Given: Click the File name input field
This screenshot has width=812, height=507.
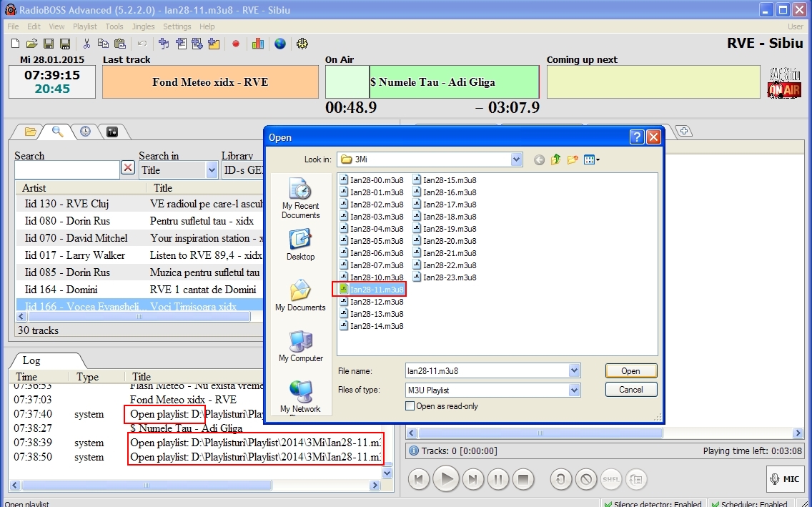Looking at the screenshot, I should coord(487,371).
